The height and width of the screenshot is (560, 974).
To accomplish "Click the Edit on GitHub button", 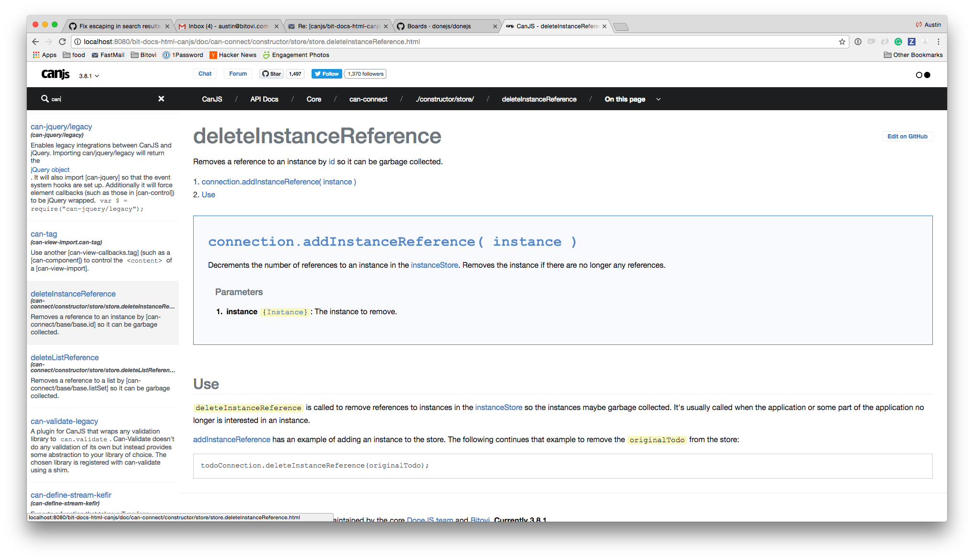I will (x=907, y=137).
